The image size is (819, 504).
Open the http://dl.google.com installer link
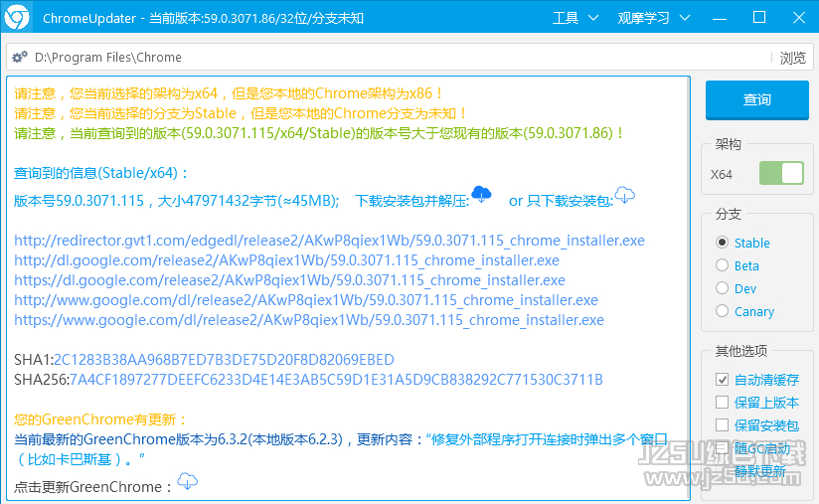coord(287,260)
